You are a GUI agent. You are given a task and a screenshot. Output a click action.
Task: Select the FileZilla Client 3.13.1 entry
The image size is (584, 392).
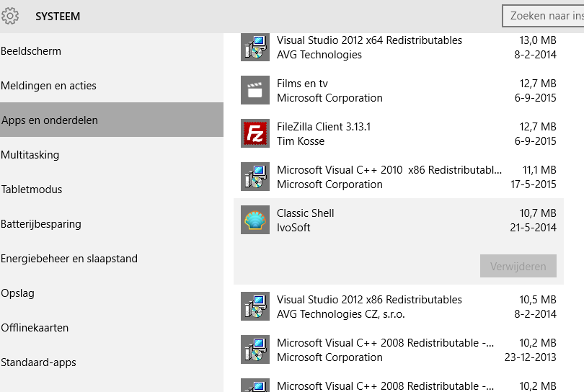399,133
